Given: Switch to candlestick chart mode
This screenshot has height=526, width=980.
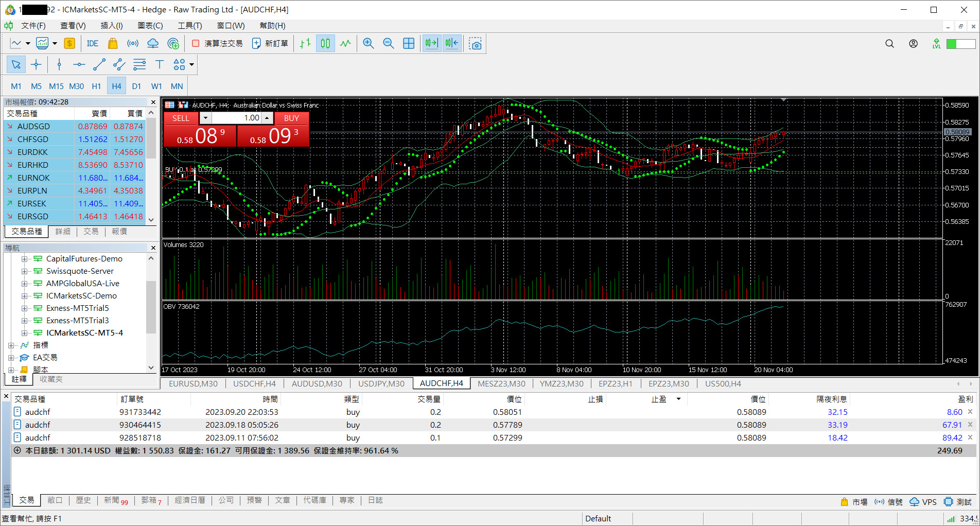Looking at the screenshot, I should [325, 44].
